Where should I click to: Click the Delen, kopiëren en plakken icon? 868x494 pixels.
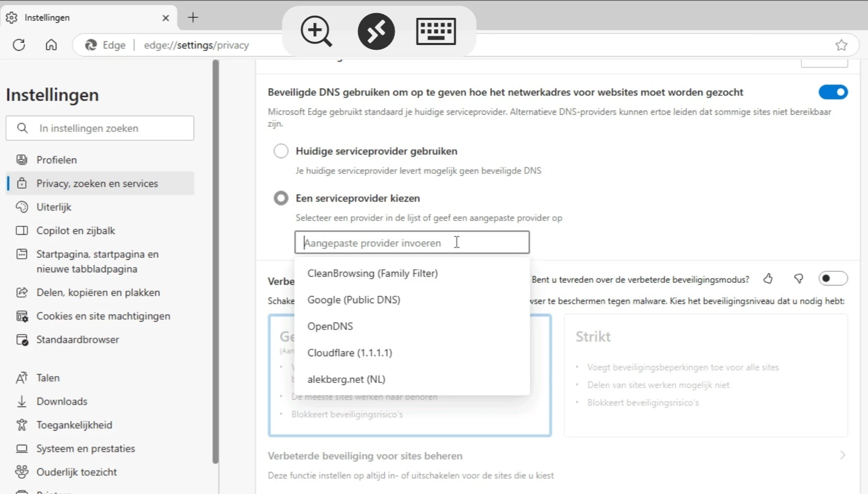click(x=21, y=292)
